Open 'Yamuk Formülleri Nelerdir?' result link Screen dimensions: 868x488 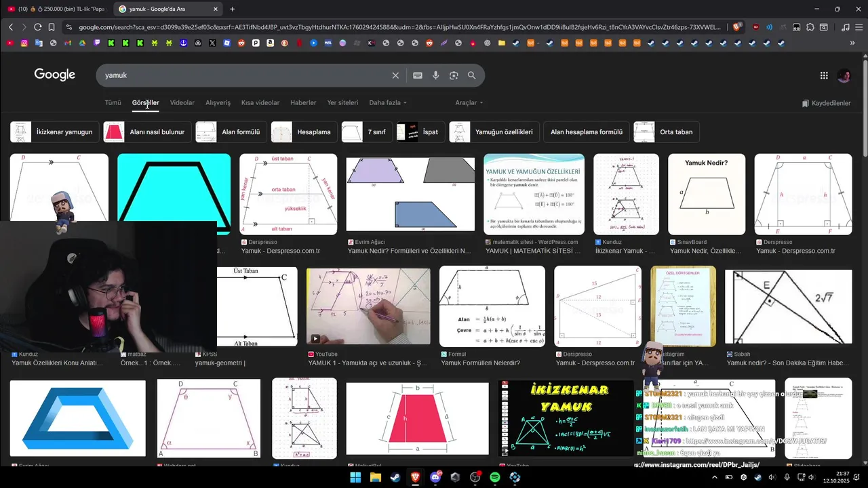point(480,363)
